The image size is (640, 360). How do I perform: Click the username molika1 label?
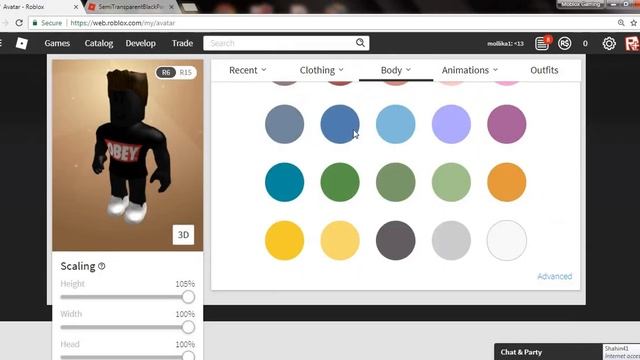tap(505, 43)
